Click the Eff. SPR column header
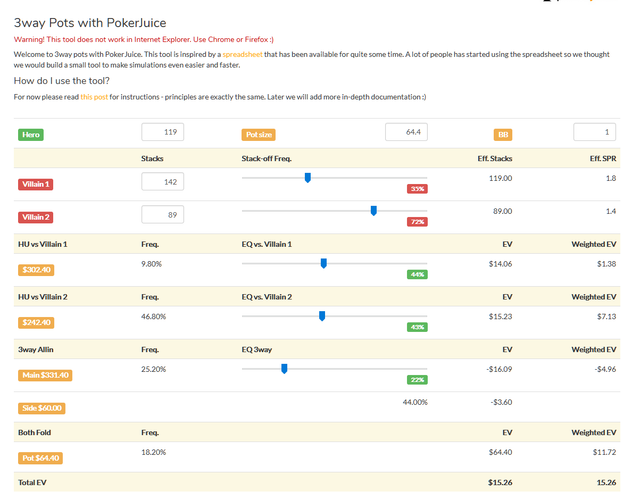 [603, 158]
